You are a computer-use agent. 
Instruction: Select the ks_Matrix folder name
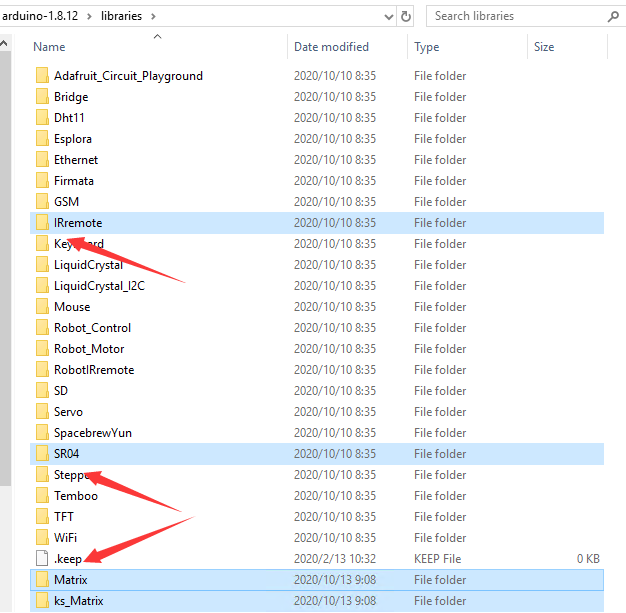click(x=79, y=601)
